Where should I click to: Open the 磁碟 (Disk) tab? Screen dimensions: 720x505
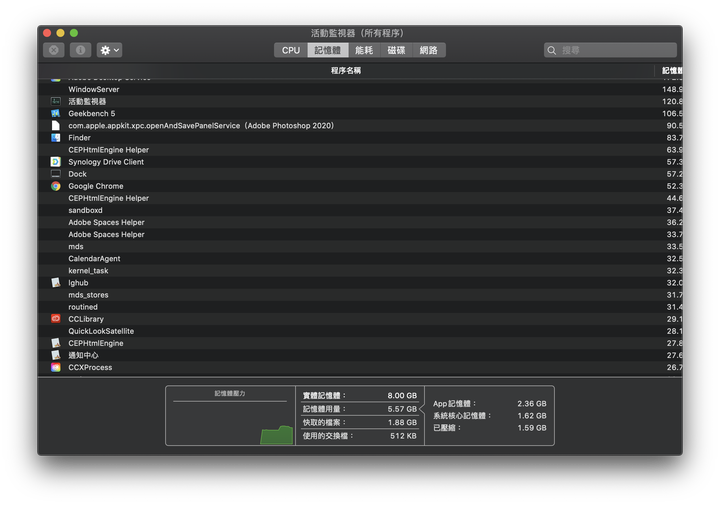[x=396, y=50]
